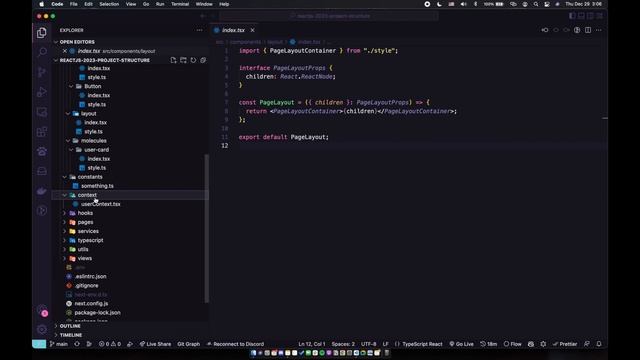Open the Terminal menu
This screenshot has width=640, height=360.
click(x=180, y=4)
